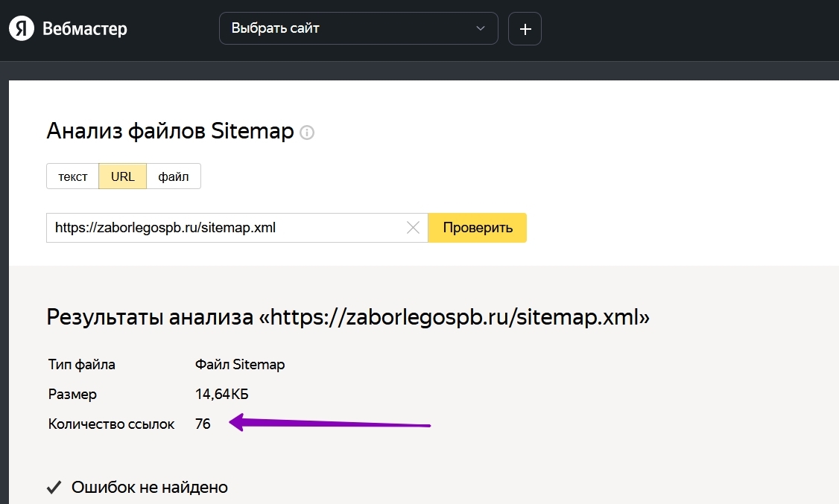Click the Количество ссылок label
This screenshot has width=839, height=504.
click(111, 424)
